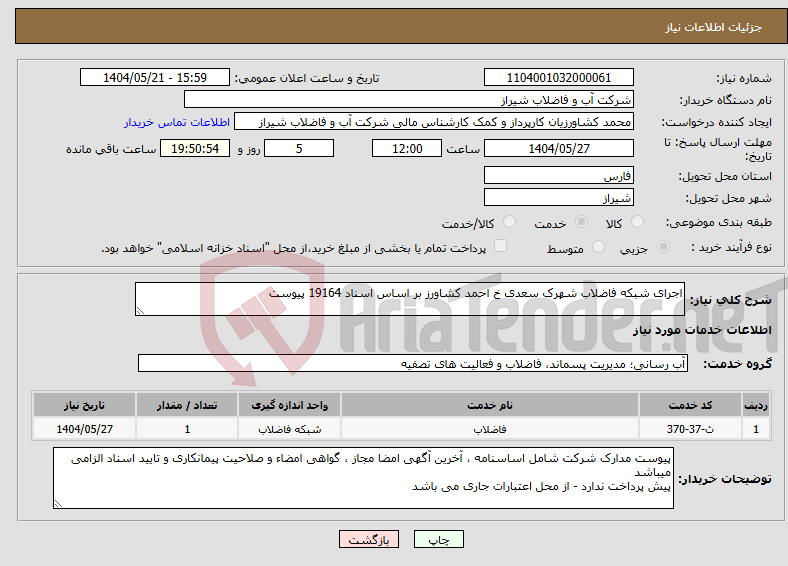Click the remaining time field 19:50:54
This screenshot has width=788, height=566.
pos(195,148)
